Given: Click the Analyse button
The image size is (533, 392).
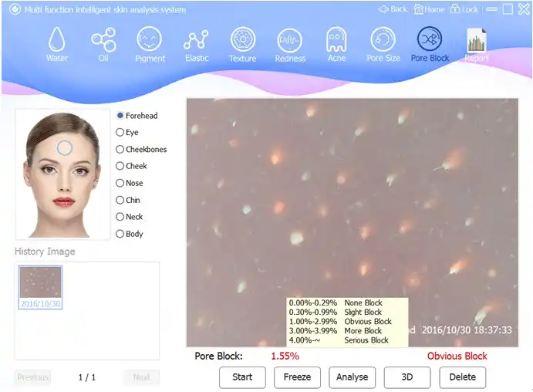Looking at the screenshot, I should [x=353, y=377].
